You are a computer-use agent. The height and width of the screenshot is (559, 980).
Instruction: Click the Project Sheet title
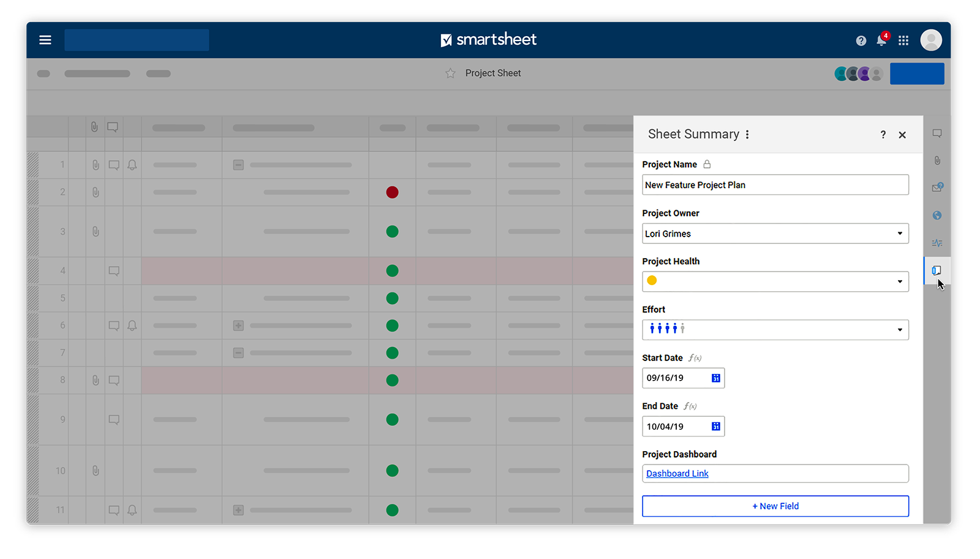click(x=493, y=74)
